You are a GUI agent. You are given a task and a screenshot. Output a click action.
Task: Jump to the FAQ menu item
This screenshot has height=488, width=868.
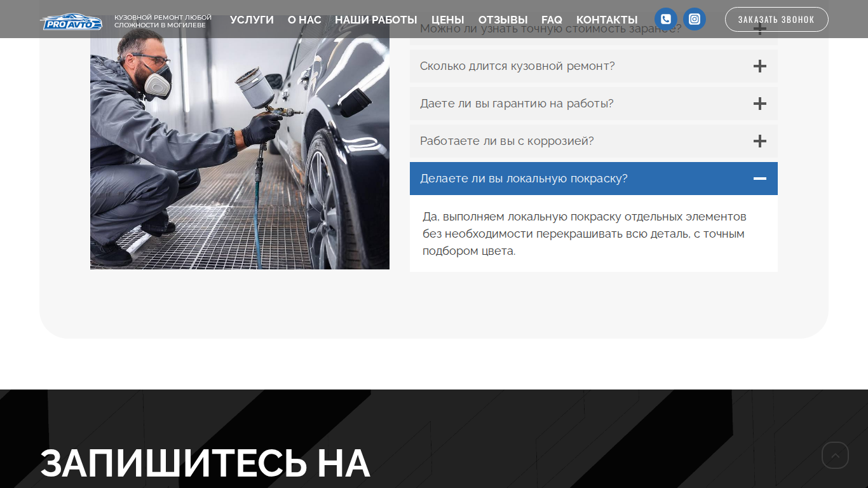(x=552, y=20)
